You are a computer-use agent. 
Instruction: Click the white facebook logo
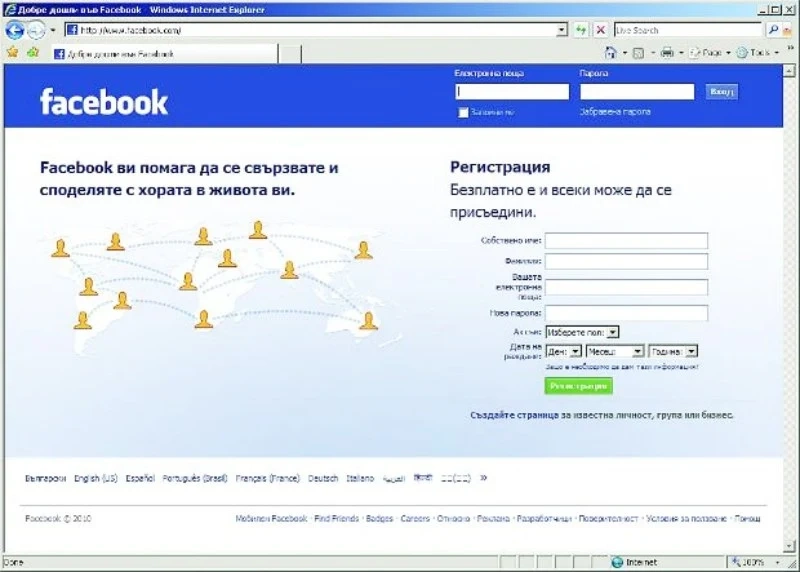point(104,102)
